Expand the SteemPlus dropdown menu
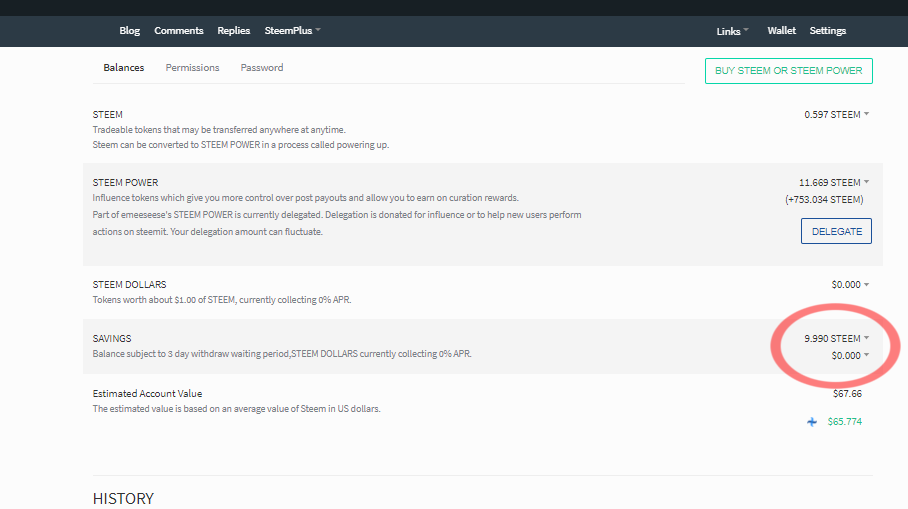Image resolution: width=908 pixels, height=509 pixels. [x=292, y=31]
